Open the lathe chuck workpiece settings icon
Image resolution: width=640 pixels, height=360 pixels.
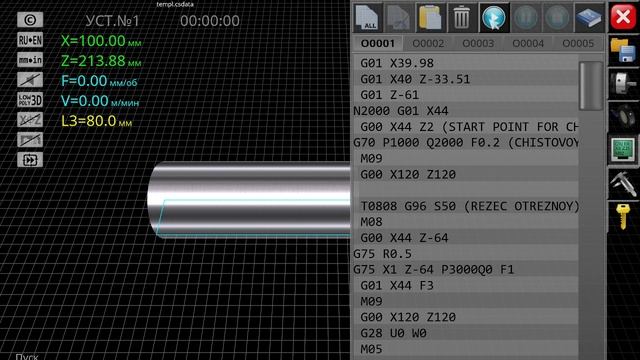point(623,83)
